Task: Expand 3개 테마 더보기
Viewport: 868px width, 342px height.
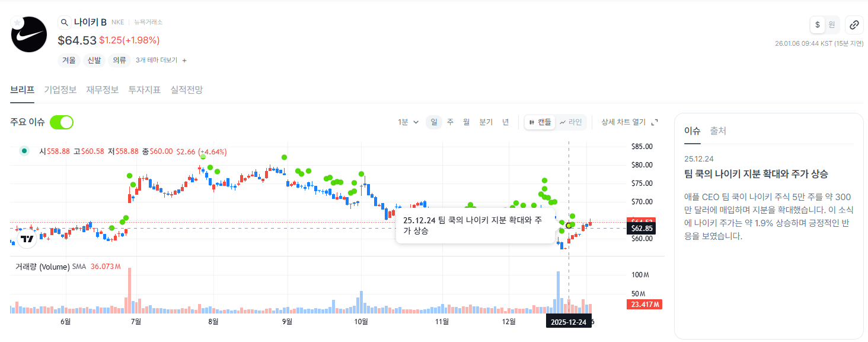Action: pyautogui.click(x=157, y=61)
